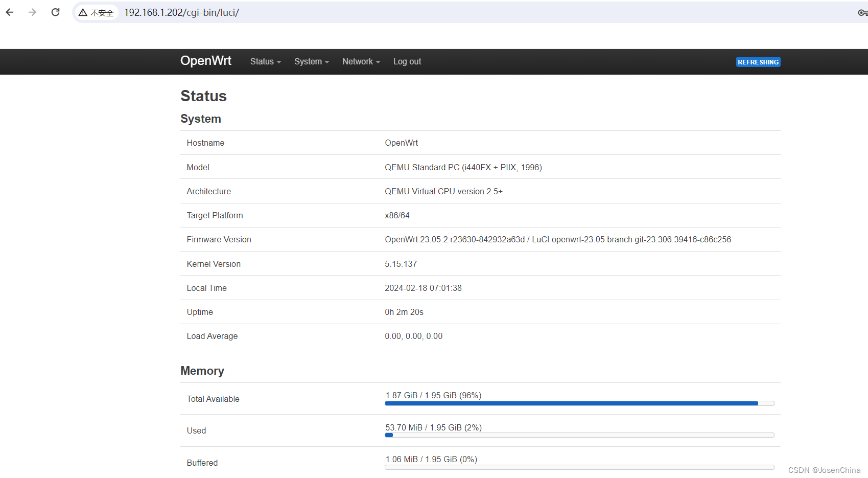Click the Memory section heading

pyautogui.click(x=202, y=371)
